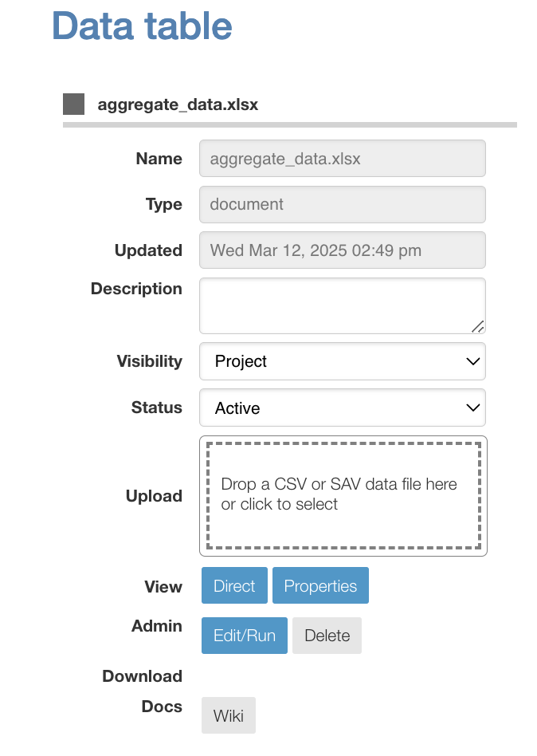Click the Upload field label
The width and height of the screenshot is (537, 756).
pyautogui.click(x=154, y=496)
